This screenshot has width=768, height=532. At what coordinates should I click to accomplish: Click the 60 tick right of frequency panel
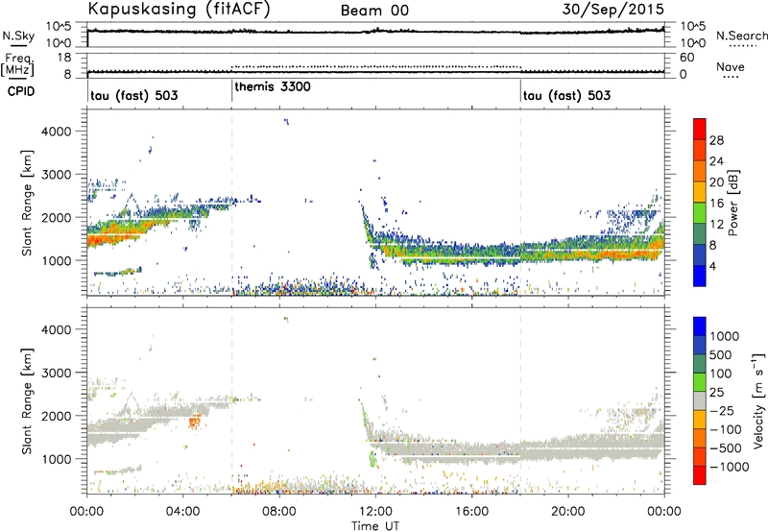point(686,58)
